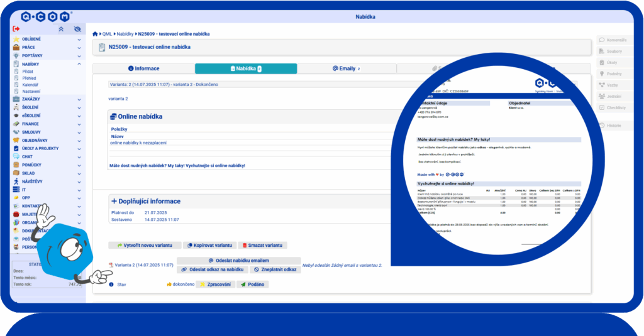Screen dimensions: 644x336
Task: Open Kalendář under Nabídky
Action: pos(30,85)
